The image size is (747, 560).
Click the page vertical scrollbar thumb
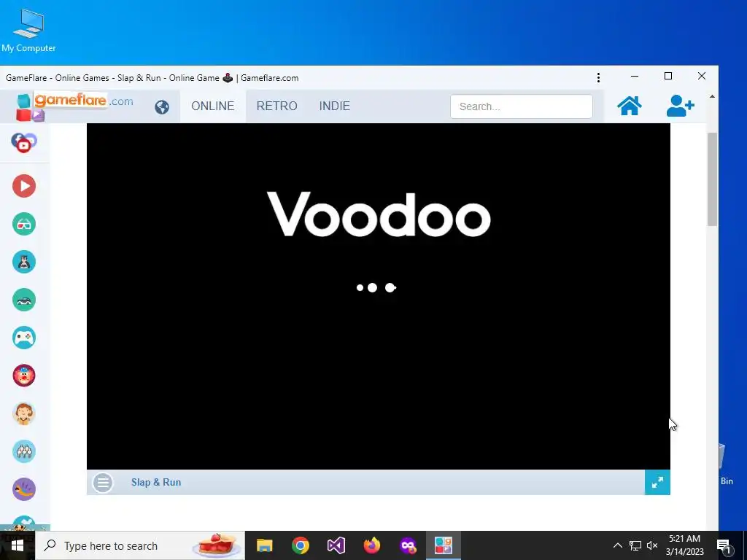point(712,179)
